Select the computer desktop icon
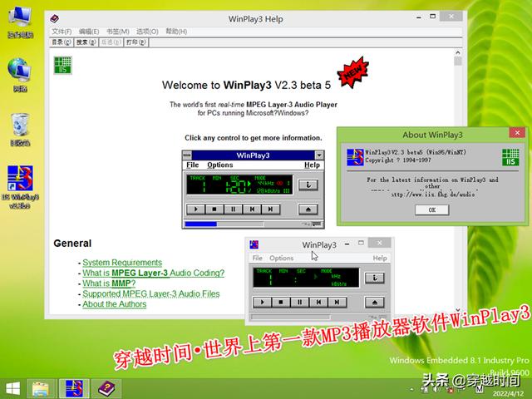 (20, 22)
